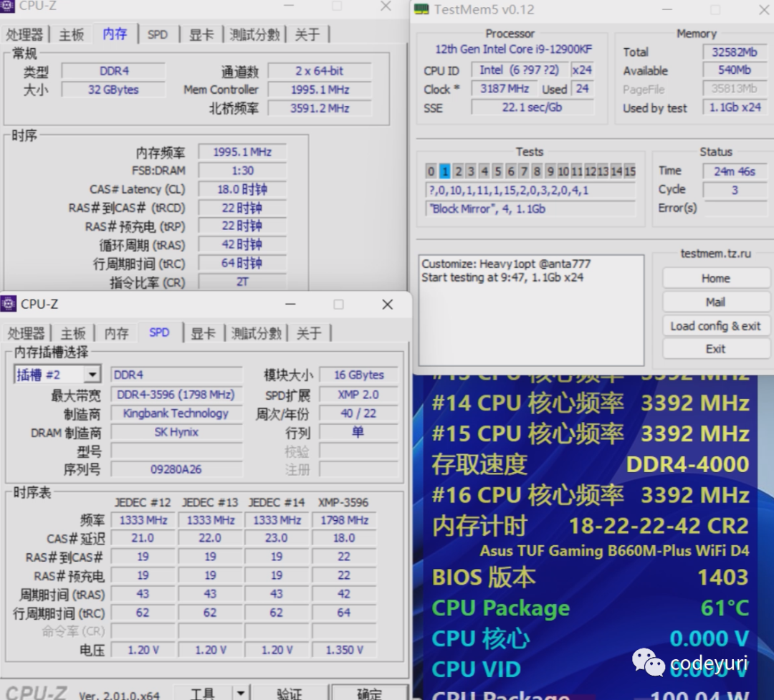
Task: Go to the 显卡 tab in the upper CPU-Z window
Action: [x=201, y=34]
